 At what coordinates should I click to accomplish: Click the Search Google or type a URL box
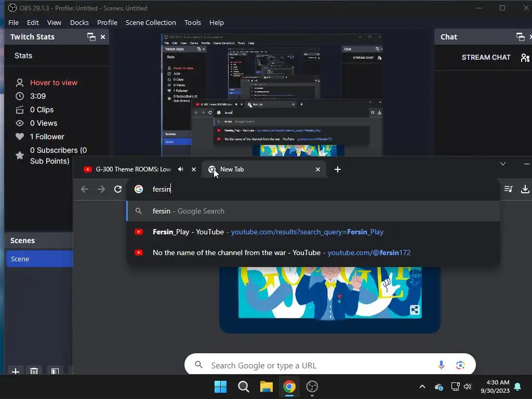pyautogui.click(x=330, y=365)
